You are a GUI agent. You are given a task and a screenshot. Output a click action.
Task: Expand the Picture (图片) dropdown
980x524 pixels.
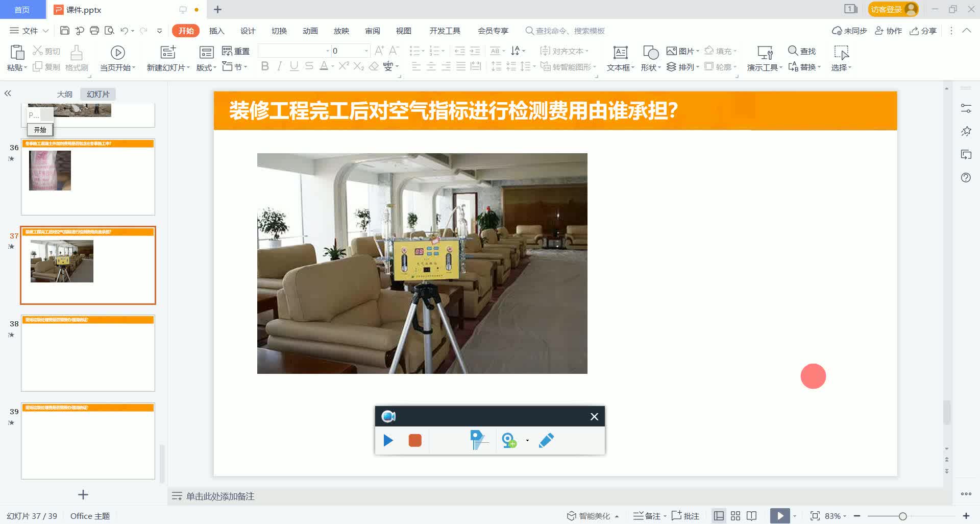[697, 51]
